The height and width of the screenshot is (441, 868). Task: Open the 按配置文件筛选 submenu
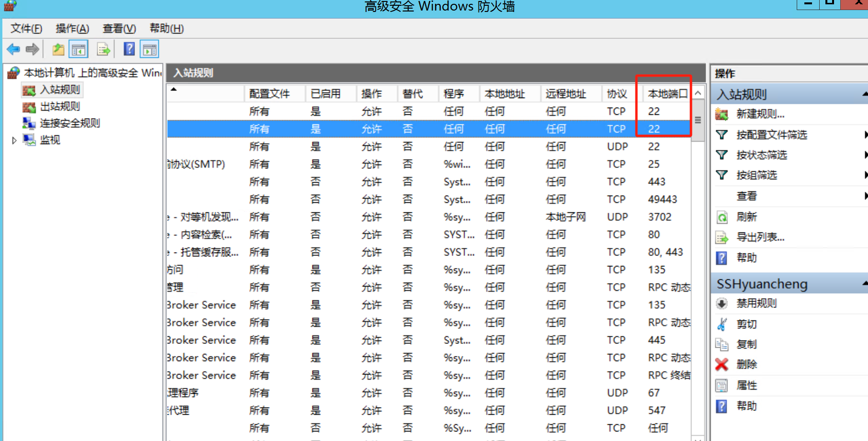tap(771, 135)
